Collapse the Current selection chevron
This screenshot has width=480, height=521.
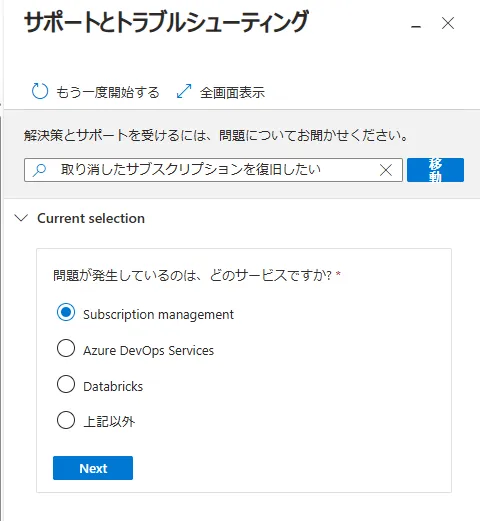pos(22,218)
